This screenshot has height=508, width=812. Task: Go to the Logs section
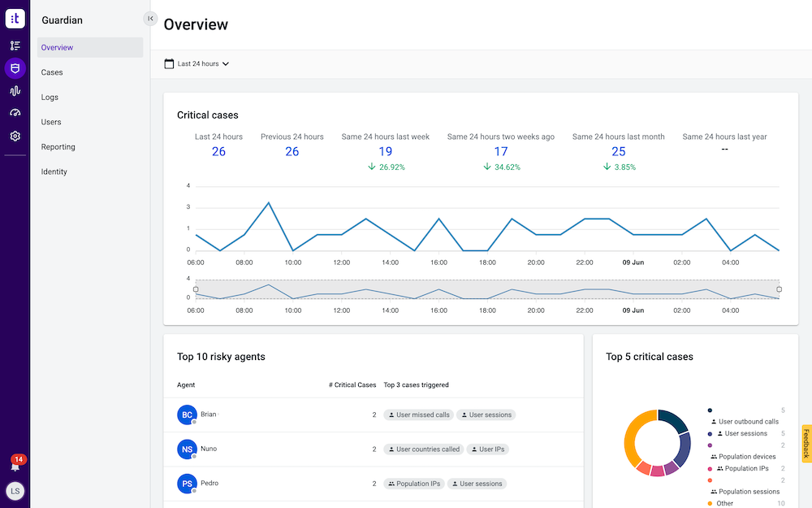50,98
